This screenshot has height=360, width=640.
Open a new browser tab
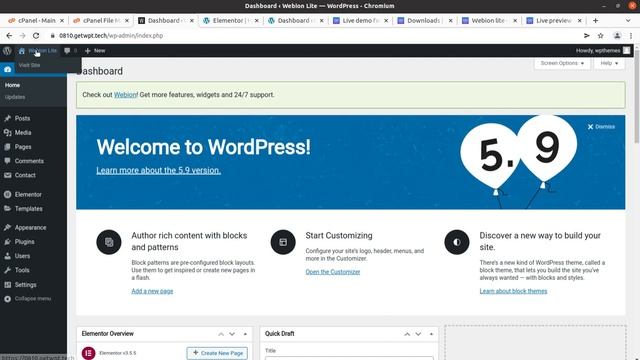pyautogui.click(x=596, y=20)
